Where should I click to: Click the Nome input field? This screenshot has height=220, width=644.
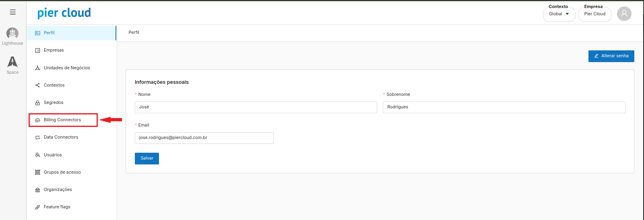coord(256,107)
